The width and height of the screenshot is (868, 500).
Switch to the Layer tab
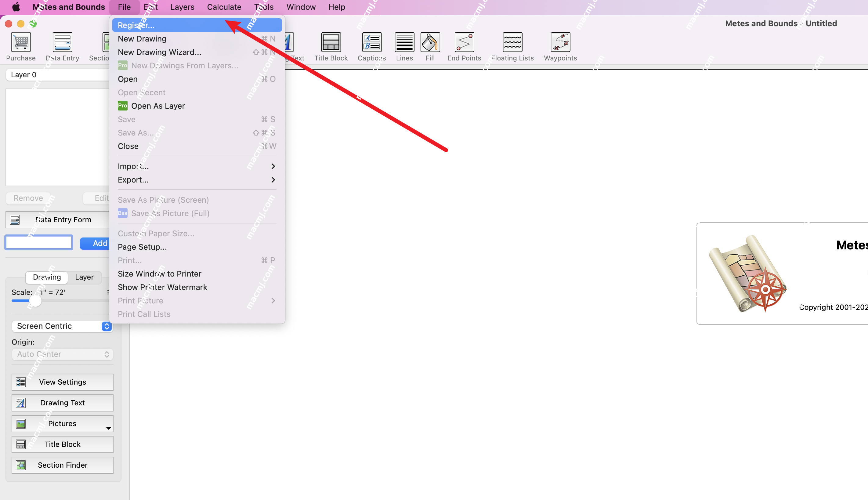(85, 277)
